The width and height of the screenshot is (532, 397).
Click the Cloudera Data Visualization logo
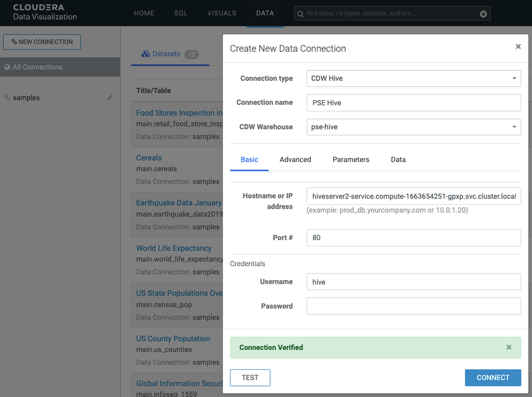coord(45,12)
